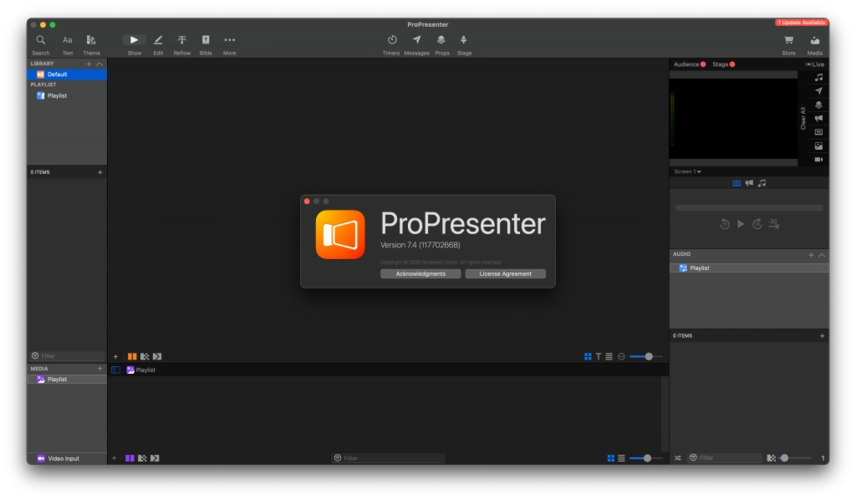Click the Acknowledgments button
856x500 pixels.
420,274
